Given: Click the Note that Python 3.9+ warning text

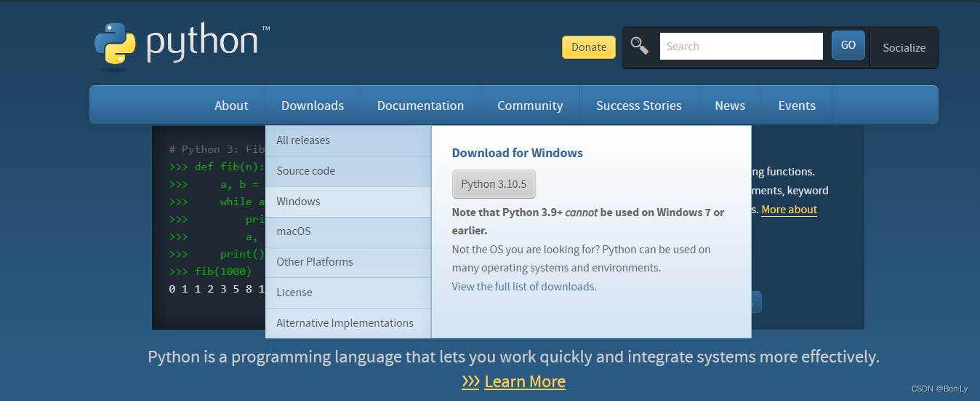Looking at the screenshot, I should click(x=588, y=221).
